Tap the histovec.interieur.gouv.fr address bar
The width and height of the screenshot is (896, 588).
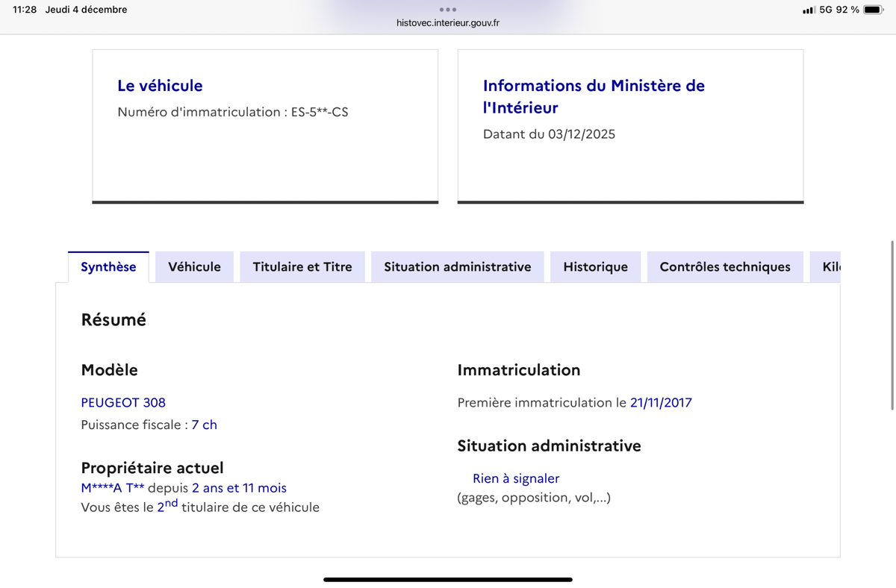[448, 23]
